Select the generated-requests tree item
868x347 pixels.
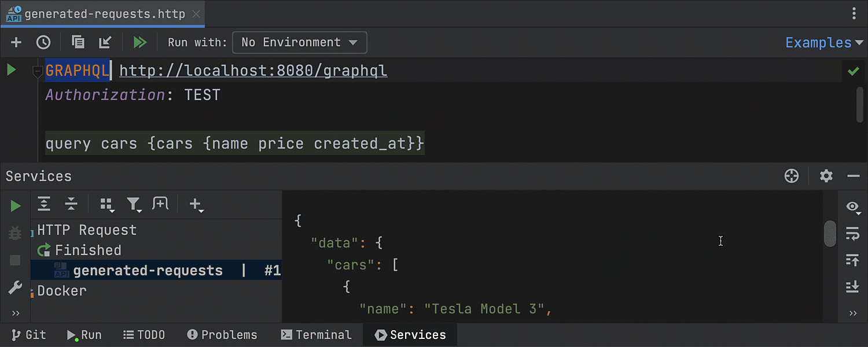pos(148,270)
